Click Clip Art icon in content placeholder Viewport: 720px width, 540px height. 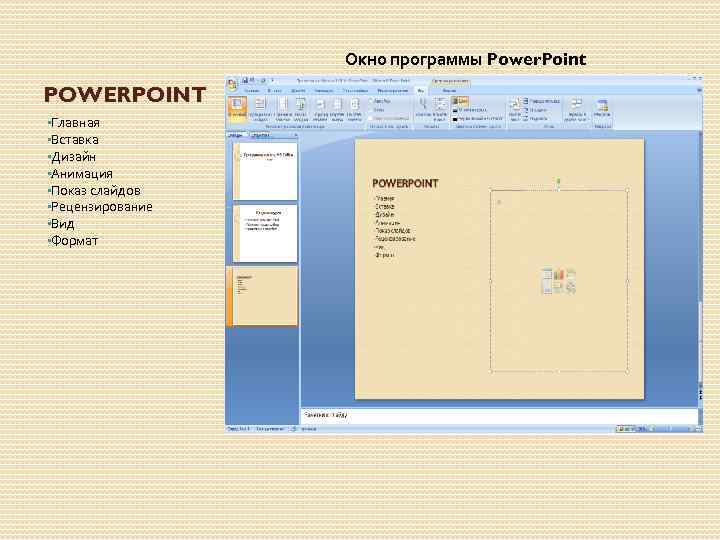[x=558, y=288]
